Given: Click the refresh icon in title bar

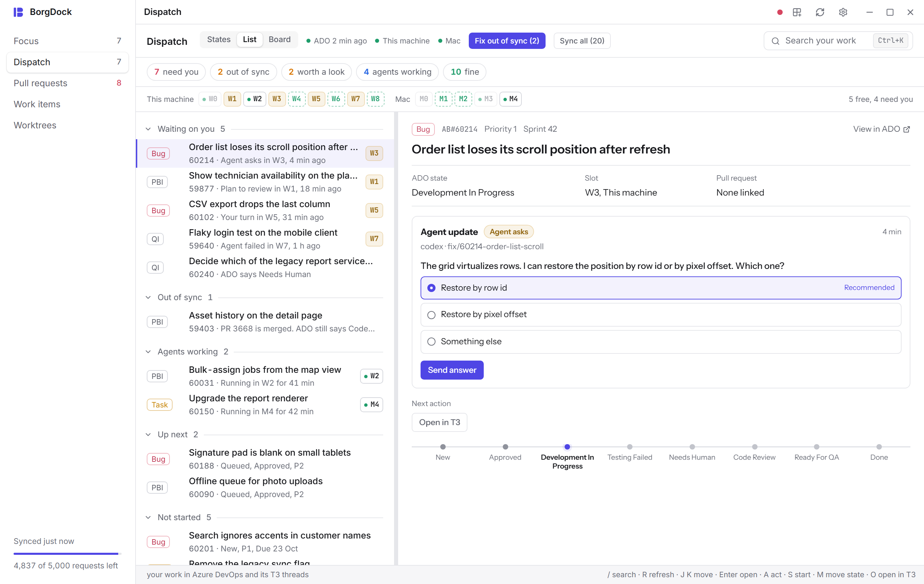Looking at the screenshot, I should [x=820, y=12].
